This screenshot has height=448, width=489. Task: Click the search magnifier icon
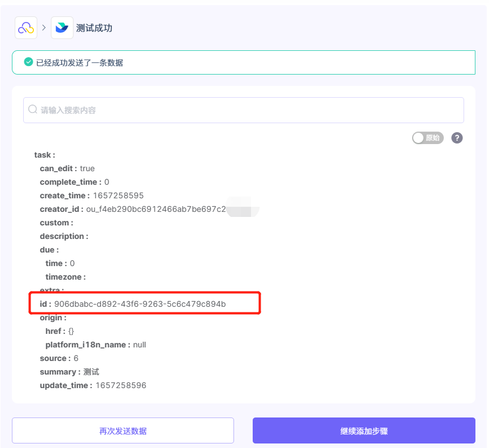point(33,110)
